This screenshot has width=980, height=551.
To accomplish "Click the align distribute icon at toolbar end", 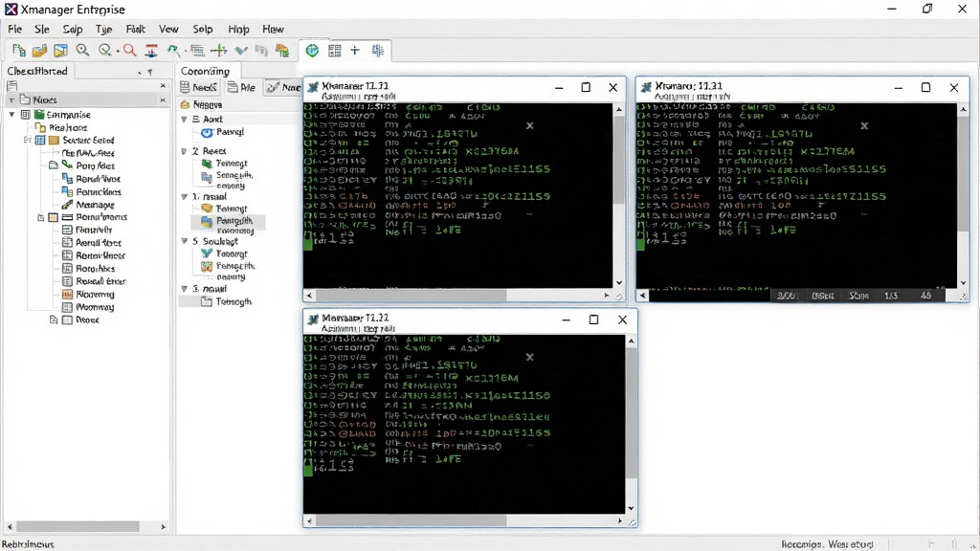I will pyautogui.click(x=377, y=51).
